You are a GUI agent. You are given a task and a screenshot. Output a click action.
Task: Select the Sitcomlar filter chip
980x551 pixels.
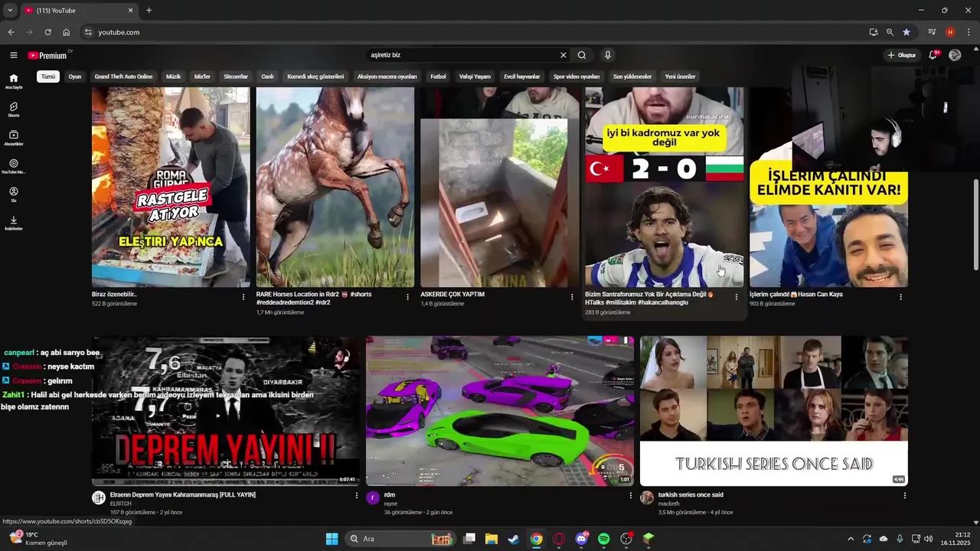coord(236,77)
